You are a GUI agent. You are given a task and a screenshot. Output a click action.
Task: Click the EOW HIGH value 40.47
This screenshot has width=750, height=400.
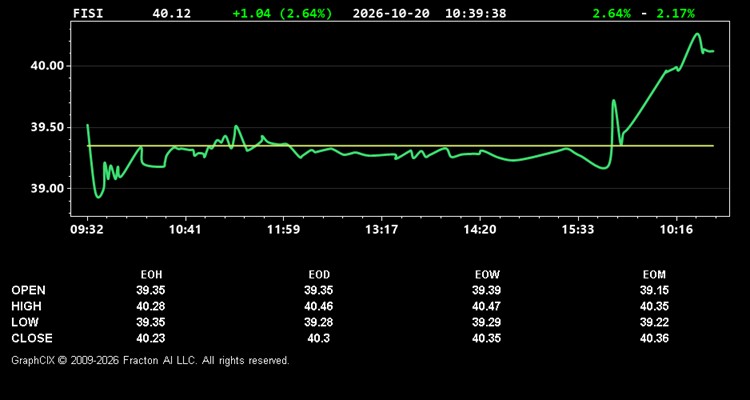[x=486, y=306]
